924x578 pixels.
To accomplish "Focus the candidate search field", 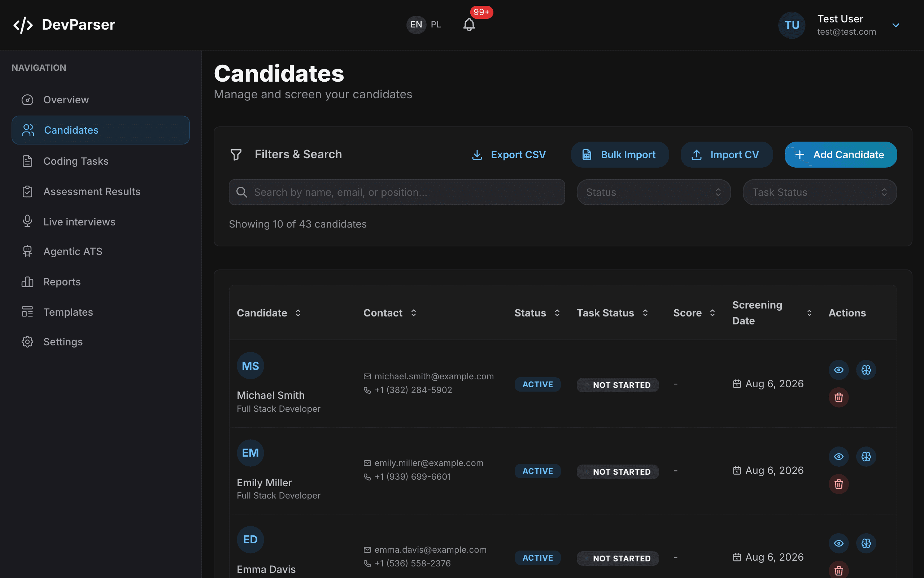I will 397,192.
